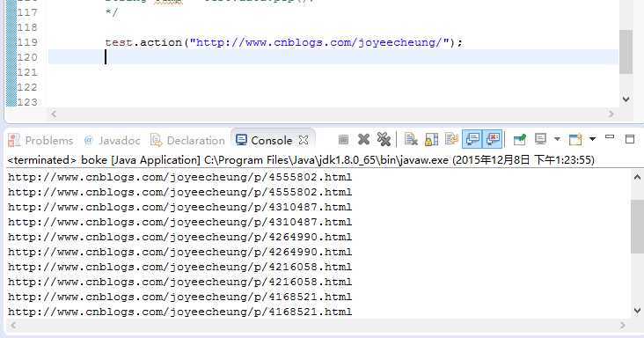The width and height of the screenshot is (644, 338).
Task: Select the Console tab
Action: point(272,141)
